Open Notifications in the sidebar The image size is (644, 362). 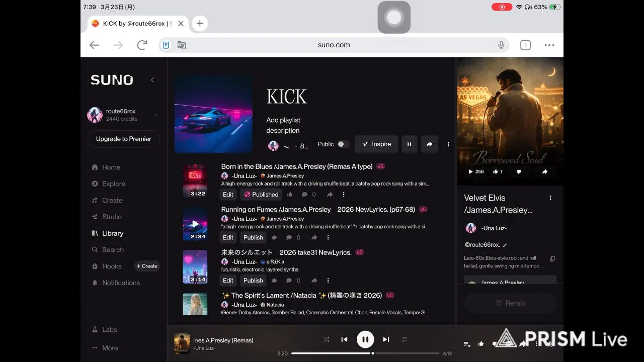point(116,283)
